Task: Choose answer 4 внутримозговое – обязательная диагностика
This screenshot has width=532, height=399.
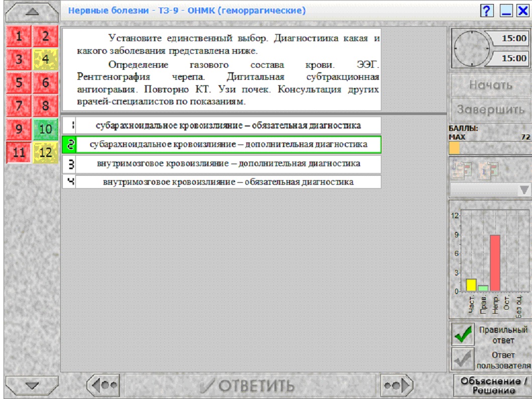Action: point(221,182)
